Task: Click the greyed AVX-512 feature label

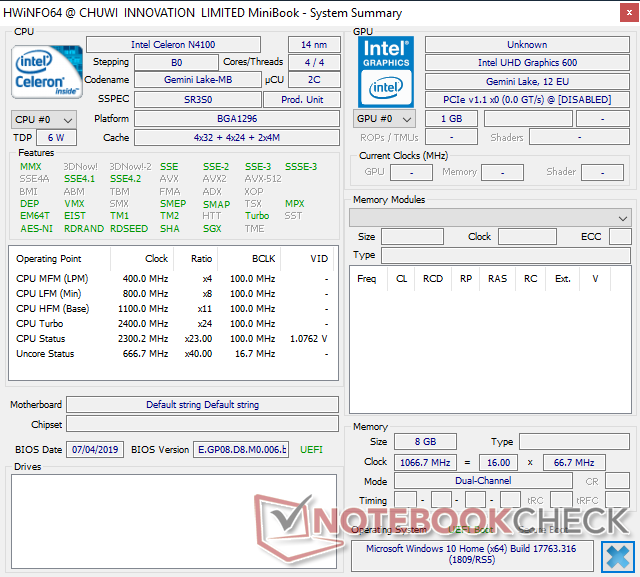Action: tap(262, 178)
